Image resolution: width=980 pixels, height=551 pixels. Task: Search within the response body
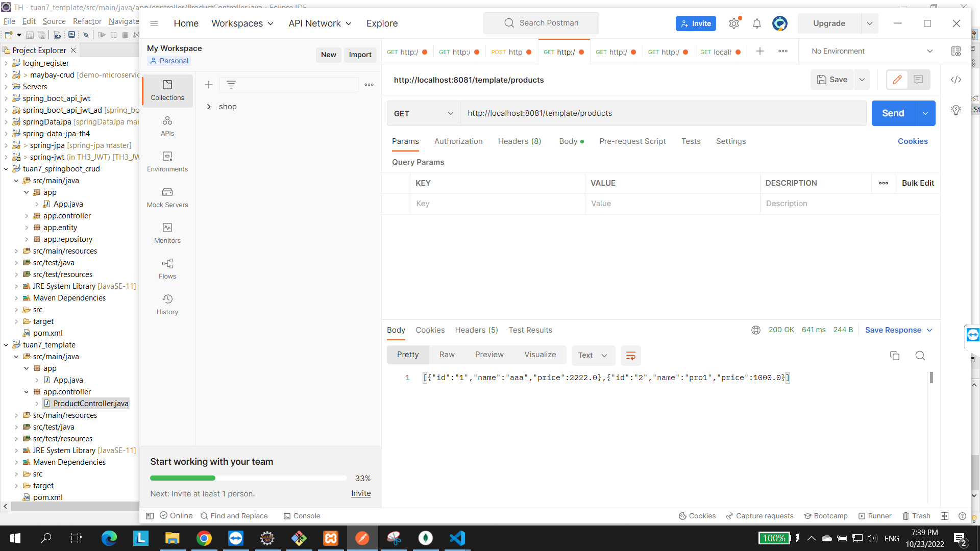coord(920,356)
